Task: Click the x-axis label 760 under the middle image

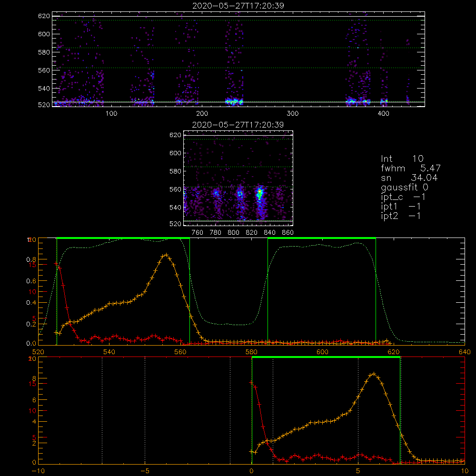Action: coord(198,233)
